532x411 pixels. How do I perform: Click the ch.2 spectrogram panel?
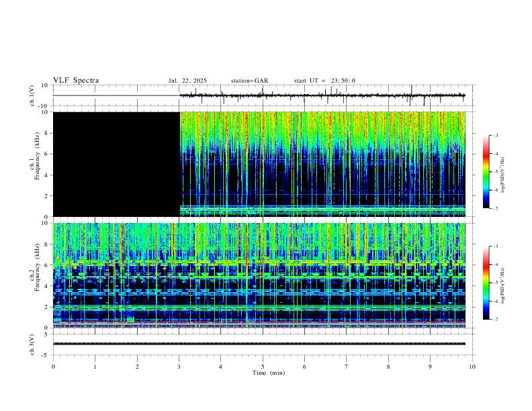click(x=259, y=275)
